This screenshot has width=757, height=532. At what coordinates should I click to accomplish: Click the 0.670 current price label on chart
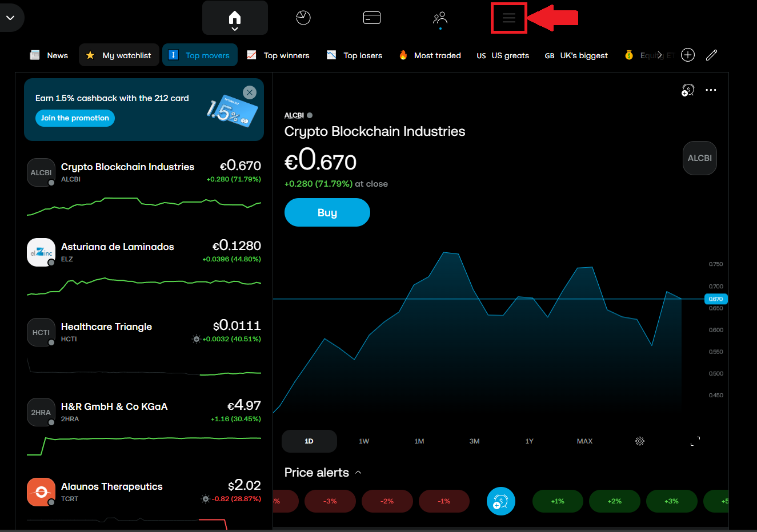(716, 299)
